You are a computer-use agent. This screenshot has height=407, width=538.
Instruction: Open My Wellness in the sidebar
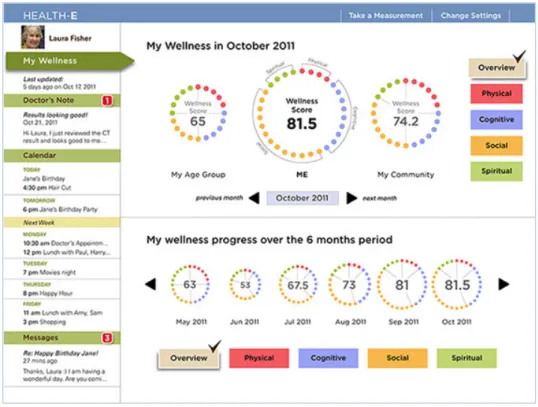click(x=69, y=61)
